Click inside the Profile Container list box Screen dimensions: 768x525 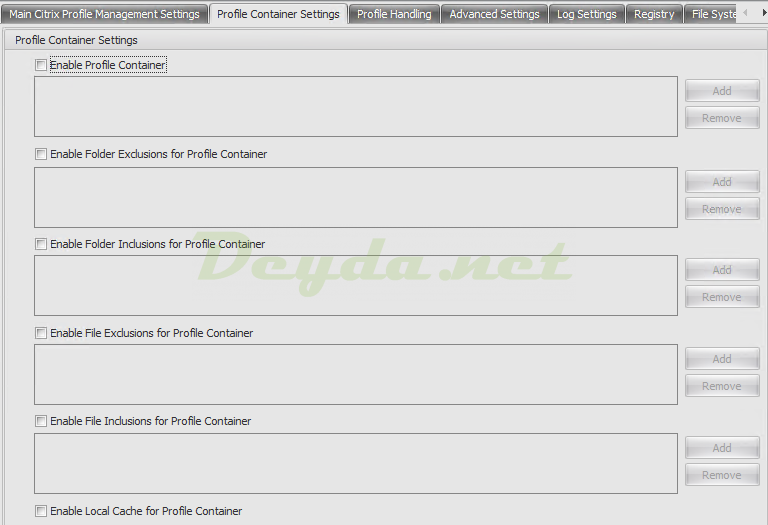355,106
